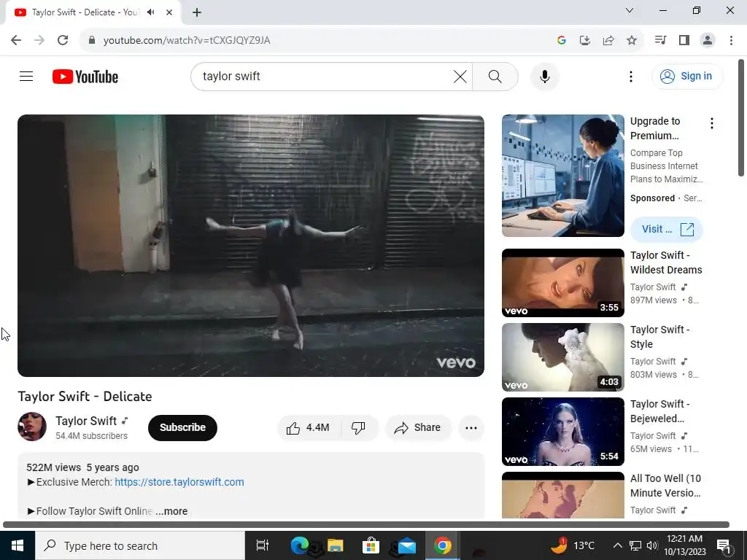Select the Taylor Swift - Delicate tab

[85, 12]
